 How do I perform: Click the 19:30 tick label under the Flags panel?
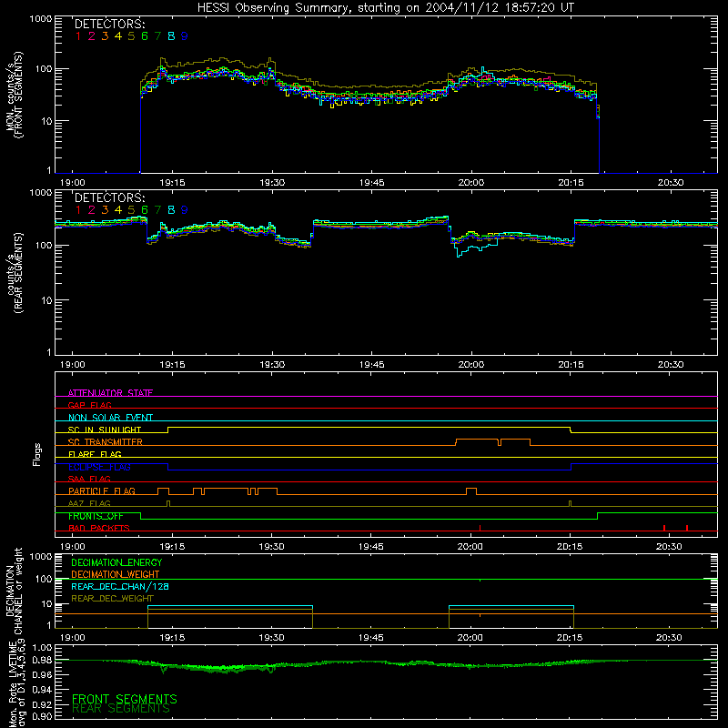[x=271, y=547]
